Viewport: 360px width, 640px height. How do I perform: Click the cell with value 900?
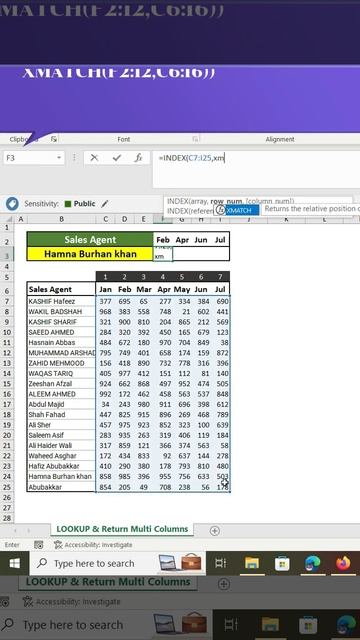pyautogui.click(x=124, y=322)
